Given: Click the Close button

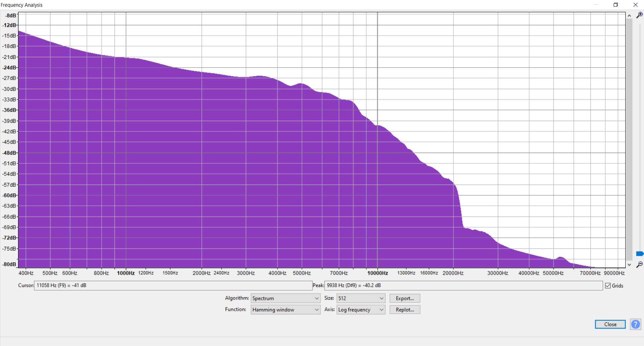Looking at the screenshot, I should (610, 324).
